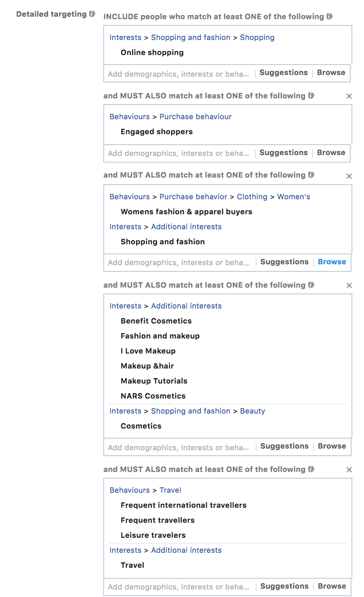Click info icon above Travel behaviours group
The height and width of the screenshot is (597, 364).
click(x=311, y=469)
